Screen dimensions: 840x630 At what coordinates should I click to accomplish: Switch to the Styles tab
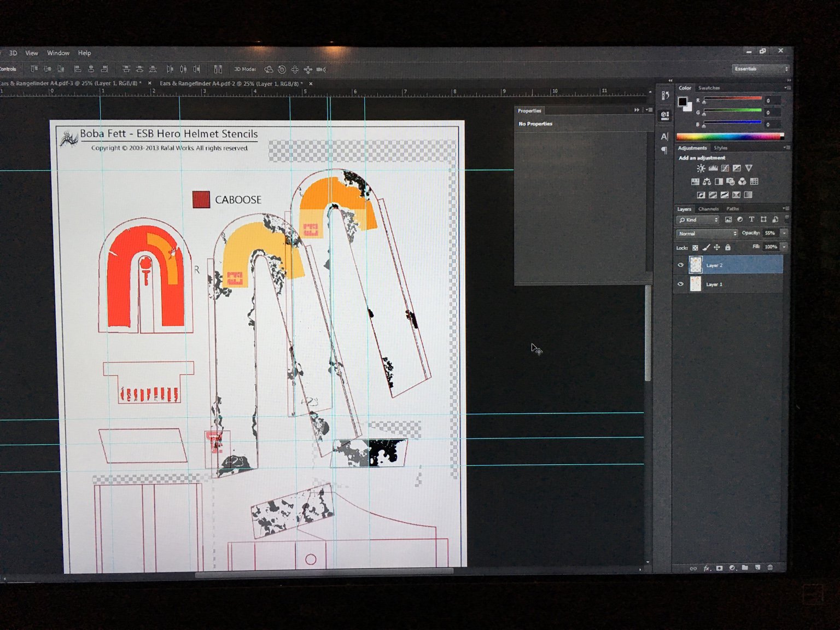coord(721,148)
